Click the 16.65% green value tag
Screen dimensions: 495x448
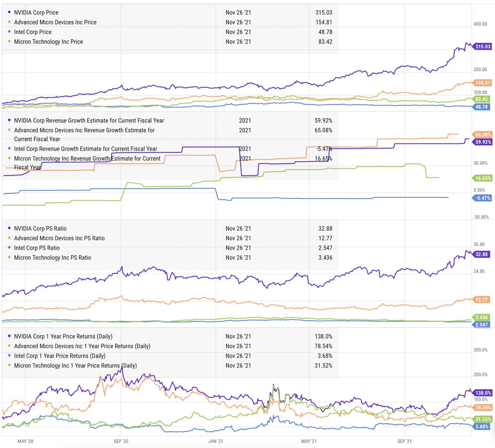point(482,178)
